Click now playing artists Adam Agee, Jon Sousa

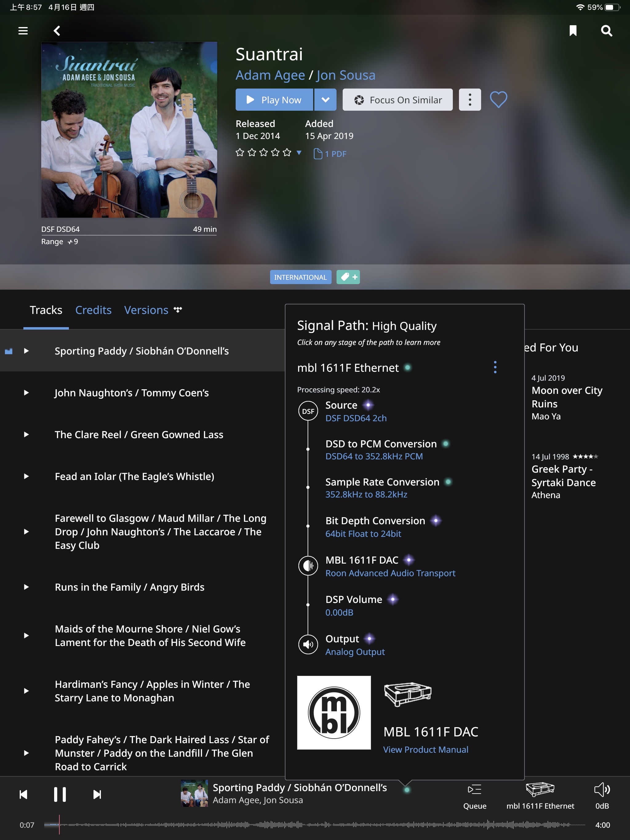click(x=257, y=800)
